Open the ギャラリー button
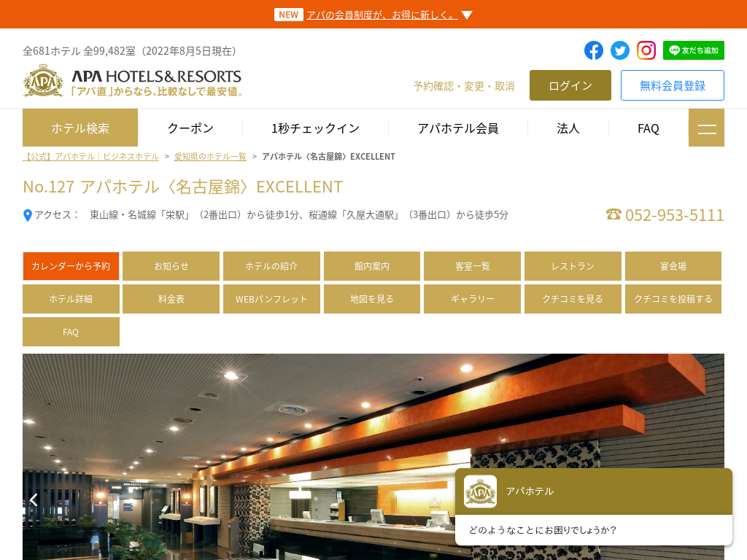 click(472, 299)
